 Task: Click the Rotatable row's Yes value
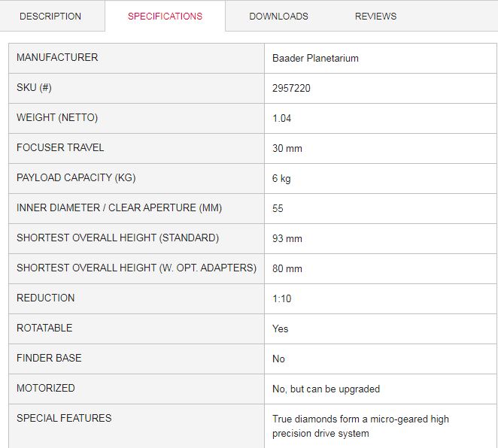click(x=280, y=328)
